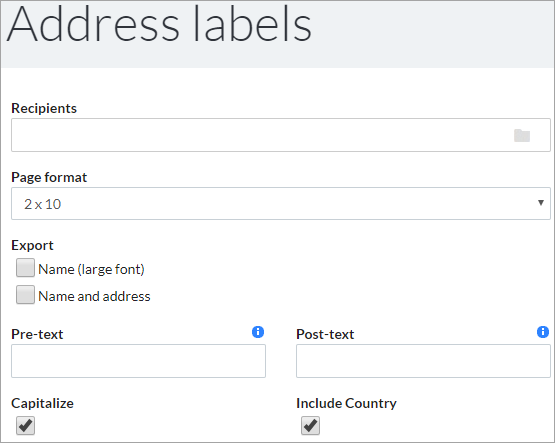Enable the Name (large font) checkbox
The height and width of the screenshot is (443, 555).
25,267
